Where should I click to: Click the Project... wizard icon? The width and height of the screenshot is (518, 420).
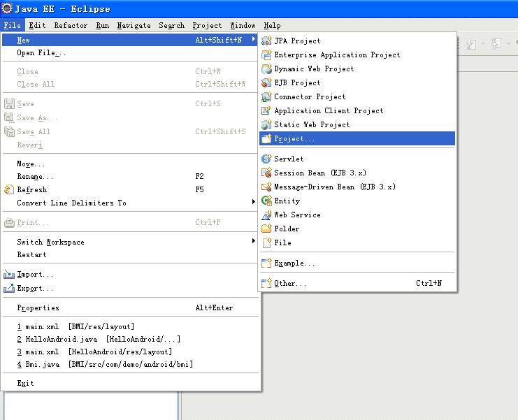[266, 138]
